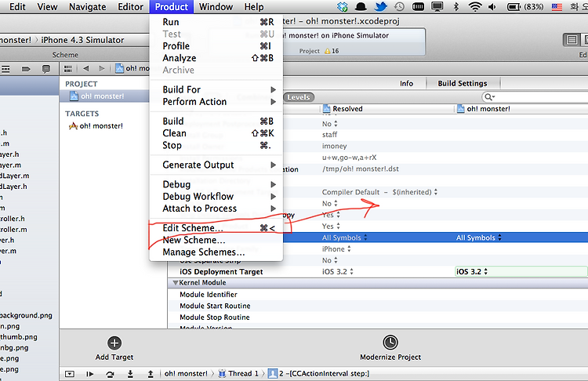588x381 pixels.
Task: Click the Add Target button
Action: (114, 348)
